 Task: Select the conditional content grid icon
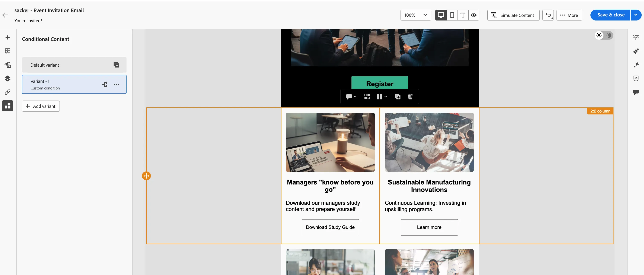click(7, 106)
